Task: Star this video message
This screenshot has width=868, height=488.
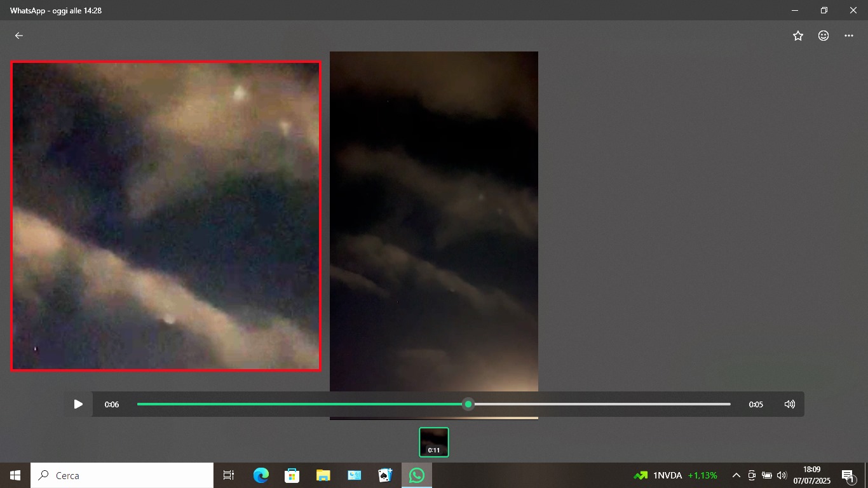Action: 798,36
